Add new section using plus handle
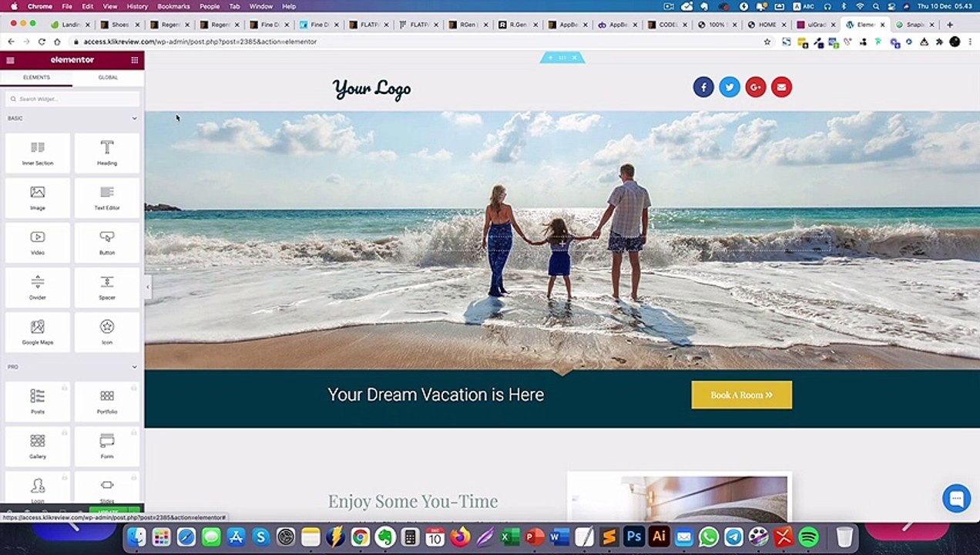 point(550,58)
